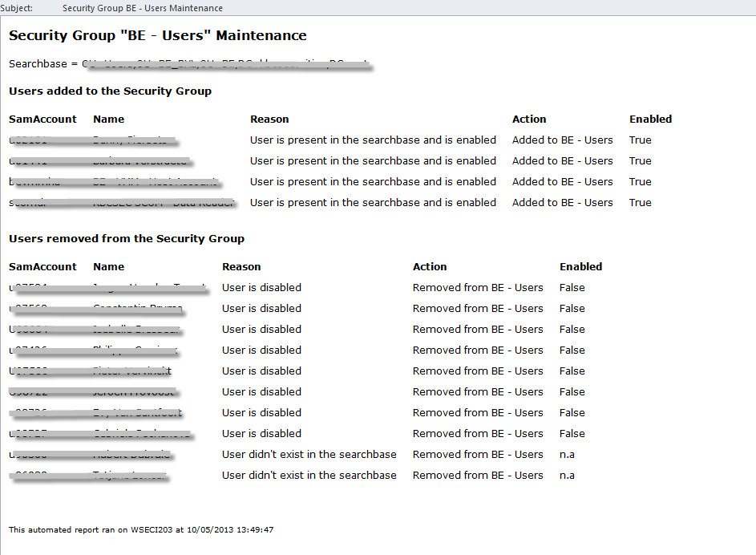Select the first 'Removed from BE - Users' action entry
Image resolution: width=756 pixels, height=555 pixels.
478,287
